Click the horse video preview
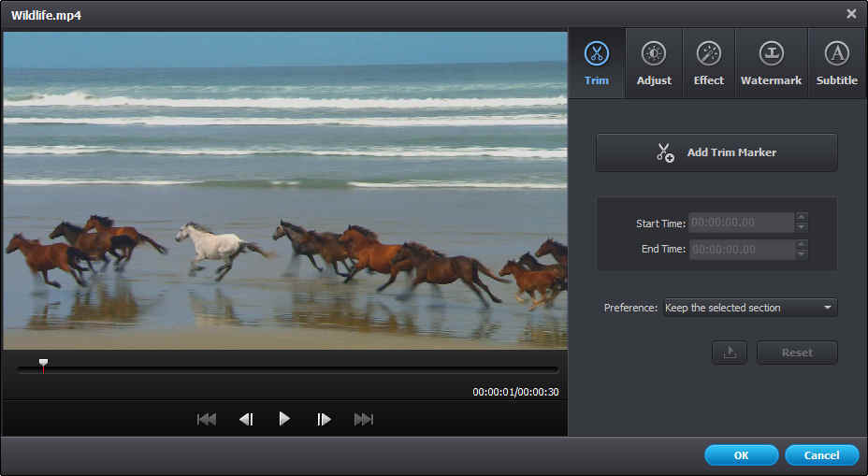Viewport: 868px width, 476px height. [285, 190]
